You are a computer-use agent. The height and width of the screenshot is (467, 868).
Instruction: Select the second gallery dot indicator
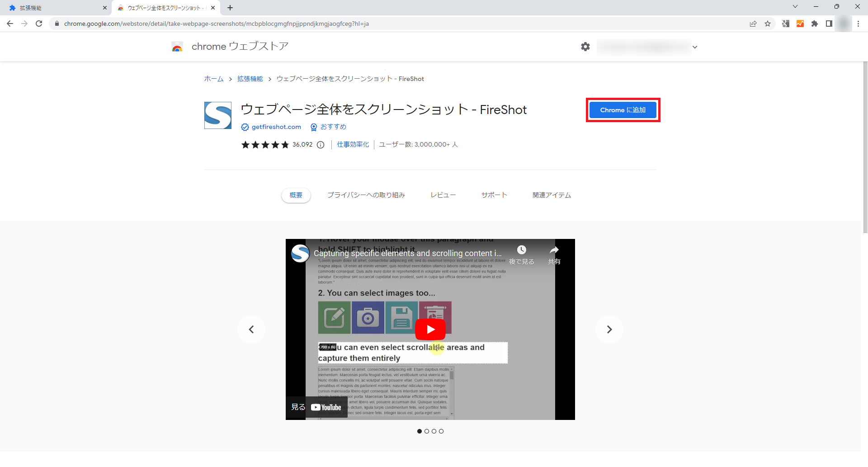point(427,431)
